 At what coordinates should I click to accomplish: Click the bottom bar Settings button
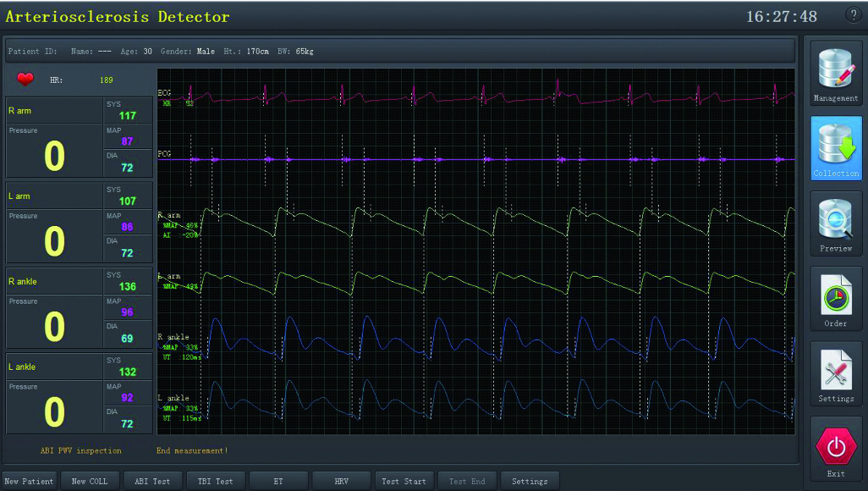tap(530, 481)
